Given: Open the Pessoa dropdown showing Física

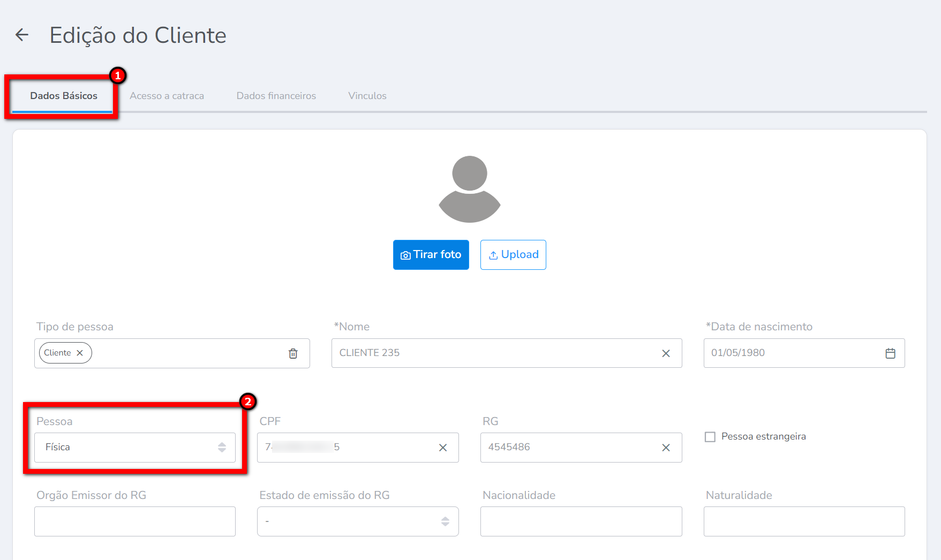Looking at the screenshot, I should pyautogui.click(x=135, y=448).
